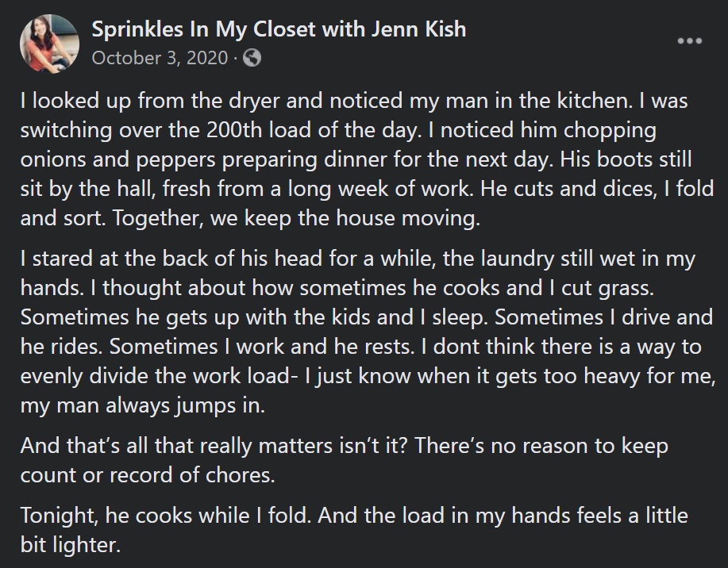
Task: Open the three-dot post options menu
Action: pos(689,40)
